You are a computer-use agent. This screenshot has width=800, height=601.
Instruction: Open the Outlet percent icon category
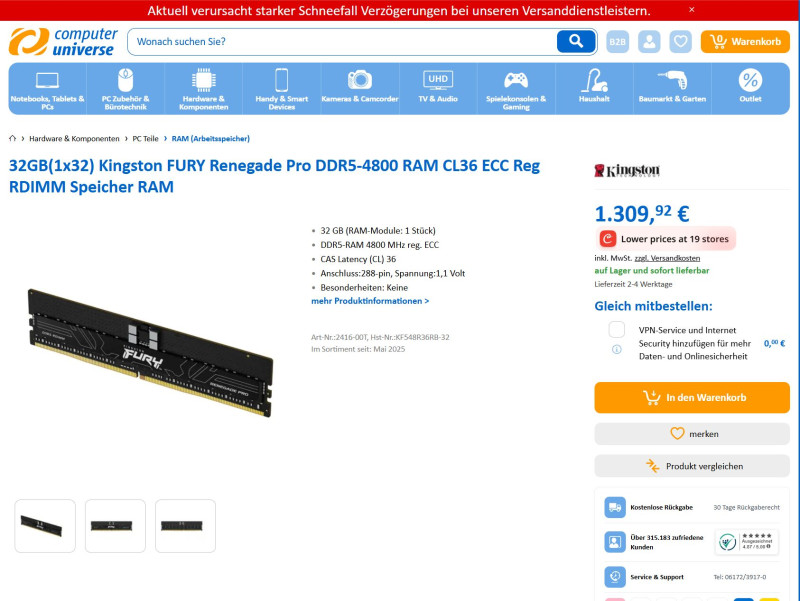coord(750,88)
